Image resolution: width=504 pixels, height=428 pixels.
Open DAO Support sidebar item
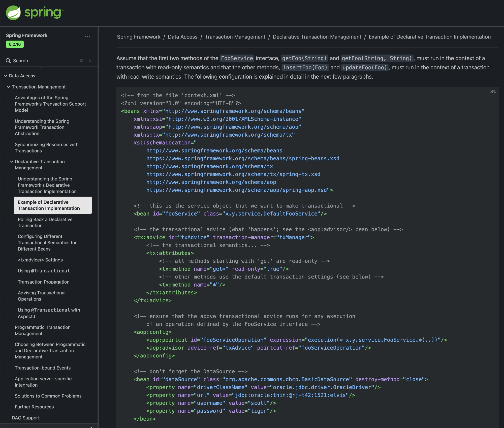[x=26, y=418]
